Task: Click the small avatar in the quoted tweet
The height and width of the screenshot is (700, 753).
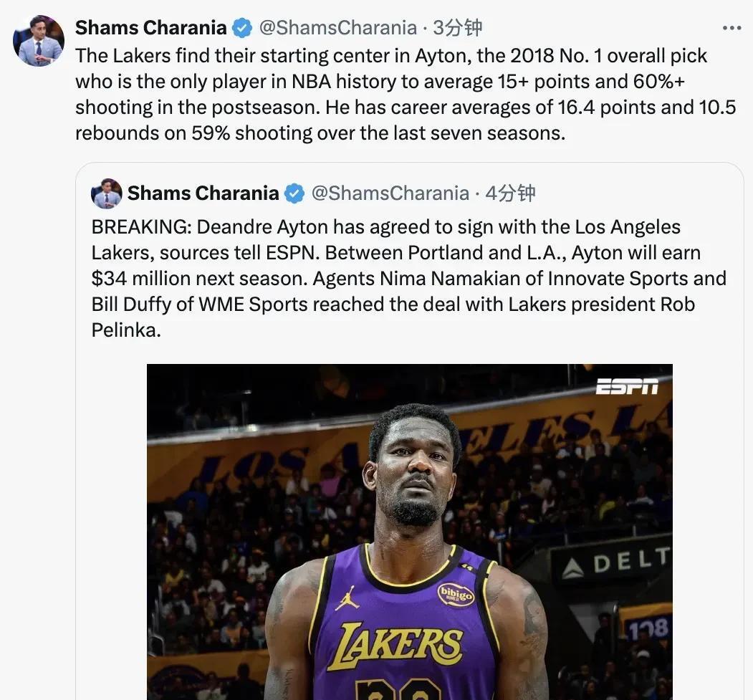Action: point(107,193)
